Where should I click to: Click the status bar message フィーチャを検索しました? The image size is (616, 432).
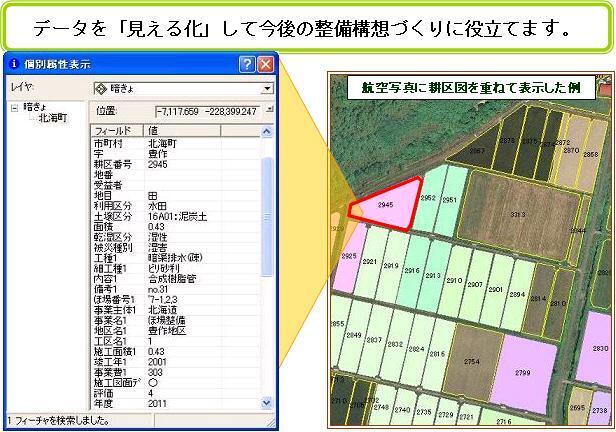click(x=58, y=421)
